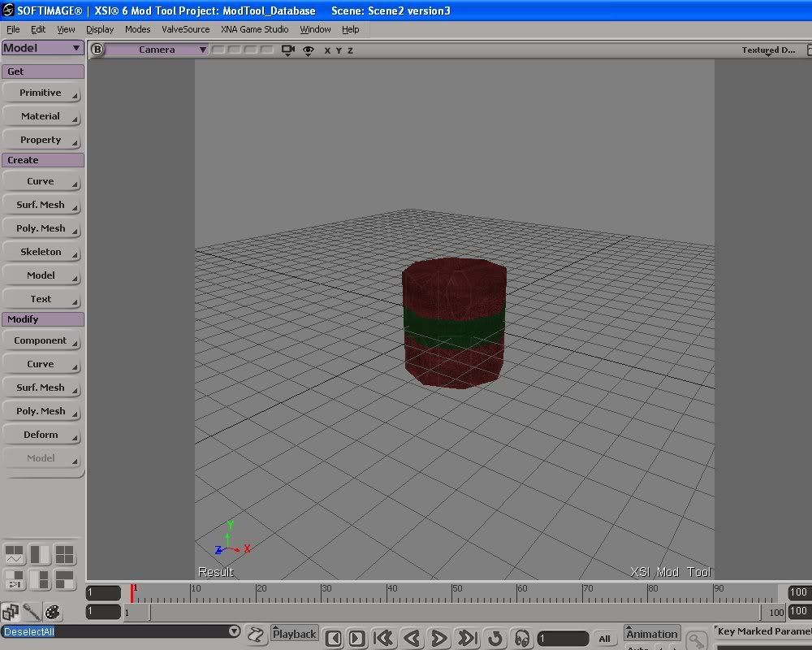812x650 pixels.
Task: Click the second memo camera box
Action: pyautogui.click(x=235, y=50)
